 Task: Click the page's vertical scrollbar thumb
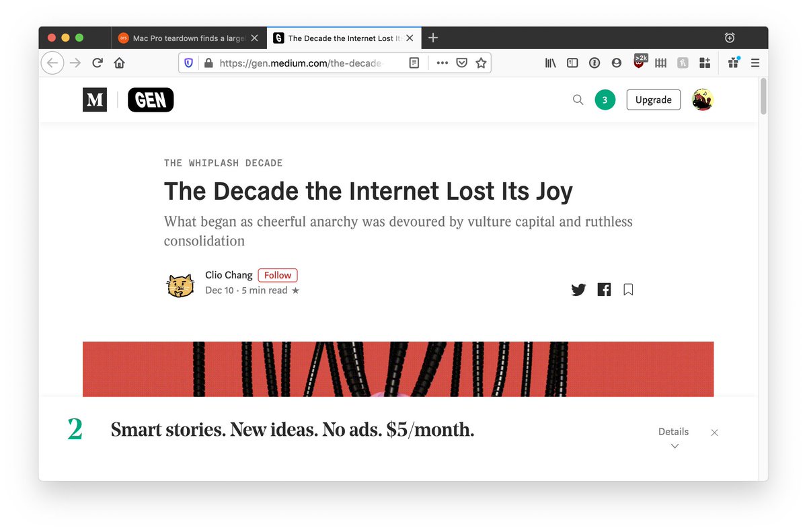point(763,96)
